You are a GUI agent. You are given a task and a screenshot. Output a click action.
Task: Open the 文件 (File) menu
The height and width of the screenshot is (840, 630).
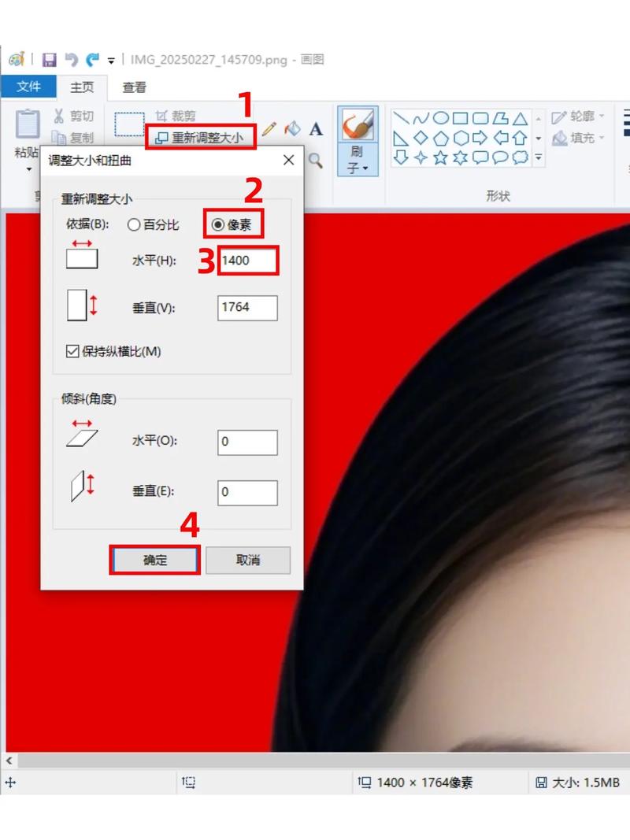(28, 87)
